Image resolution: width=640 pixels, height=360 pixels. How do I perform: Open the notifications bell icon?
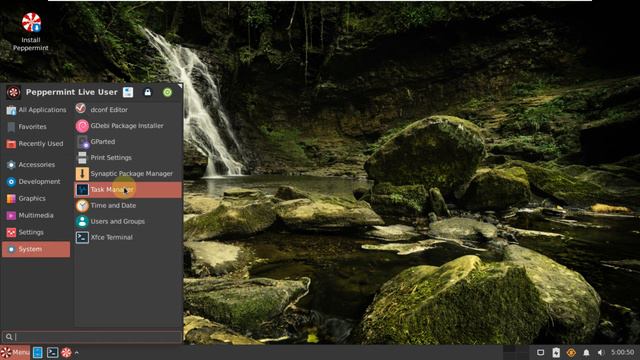point(586,352)
